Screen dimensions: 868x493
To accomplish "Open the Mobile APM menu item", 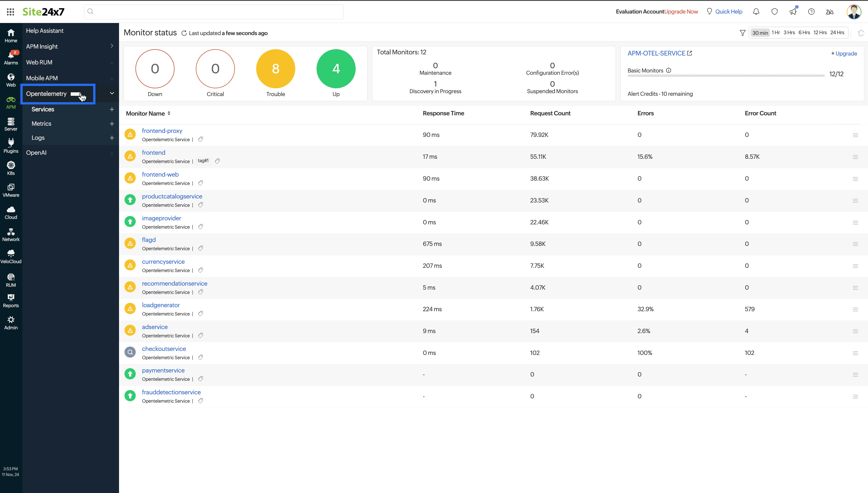I will [42, 78].
